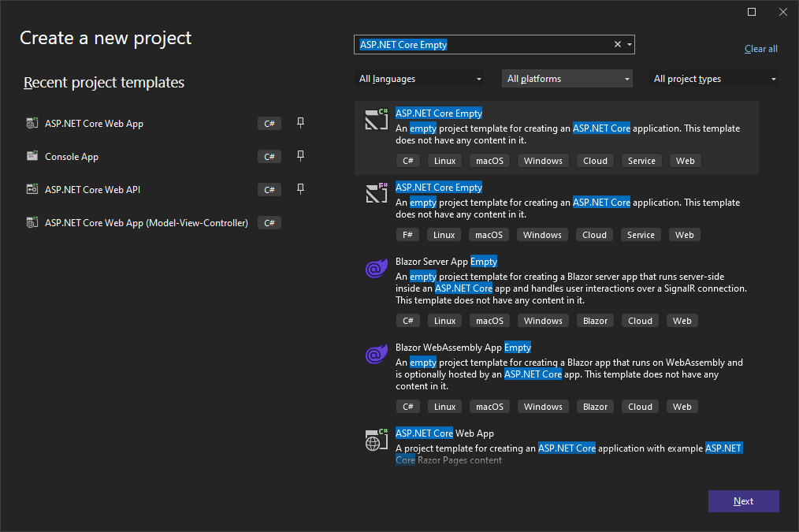The image size is (799, 532).
Task: Open the recent ASP.NET Core Web App template
Action: [94, 123]
